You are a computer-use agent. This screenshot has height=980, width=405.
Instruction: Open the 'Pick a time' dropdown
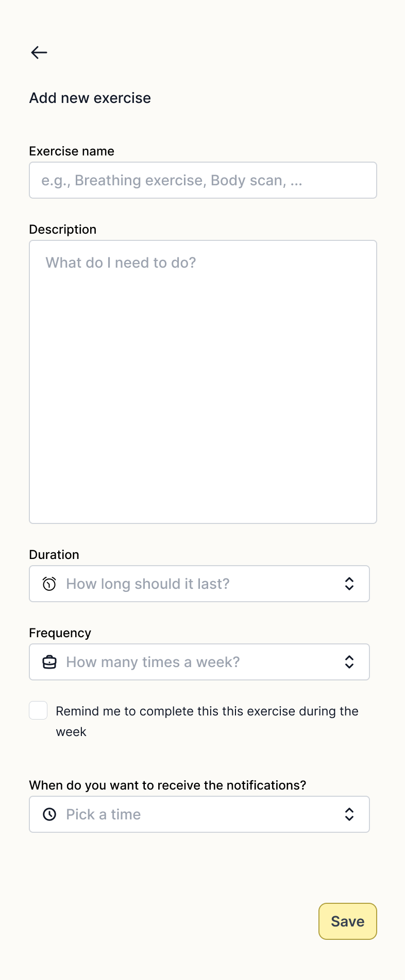tap(199, 814)
